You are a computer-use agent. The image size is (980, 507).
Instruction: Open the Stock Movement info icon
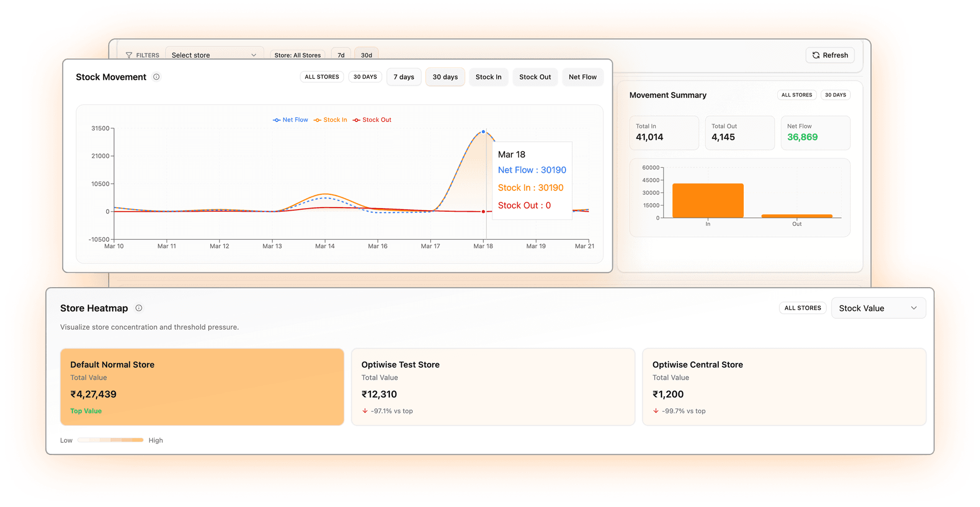coord(157,77)
